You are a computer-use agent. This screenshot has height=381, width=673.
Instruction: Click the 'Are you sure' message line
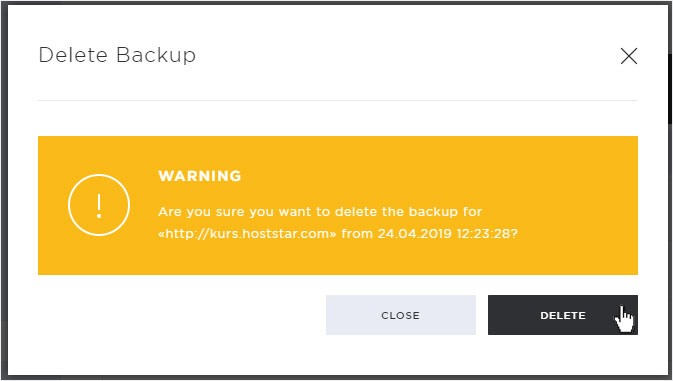[x=320, y=212]
